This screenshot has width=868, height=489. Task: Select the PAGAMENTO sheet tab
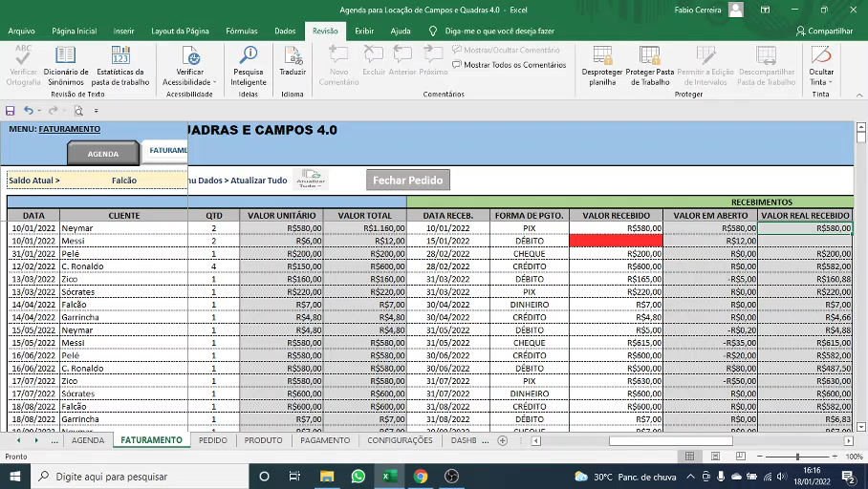click(325, 440)
